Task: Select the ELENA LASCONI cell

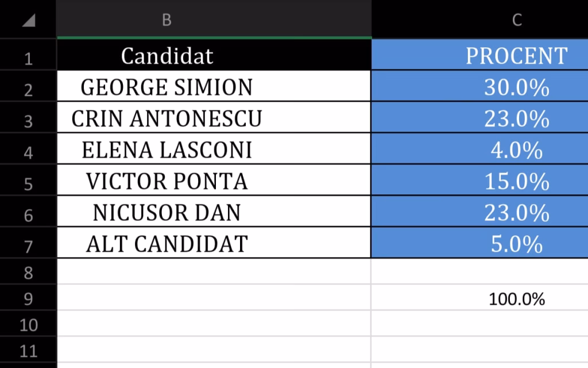Action: click(x=167, y=149)
